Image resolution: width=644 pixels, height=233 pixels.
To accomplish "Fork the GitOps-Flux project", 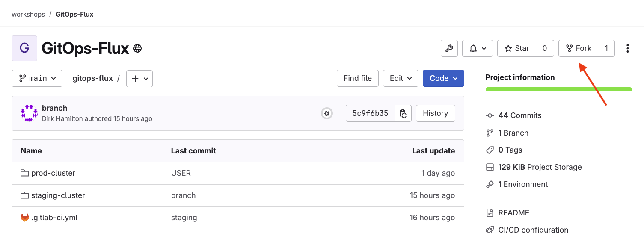I will pos(578,48).
